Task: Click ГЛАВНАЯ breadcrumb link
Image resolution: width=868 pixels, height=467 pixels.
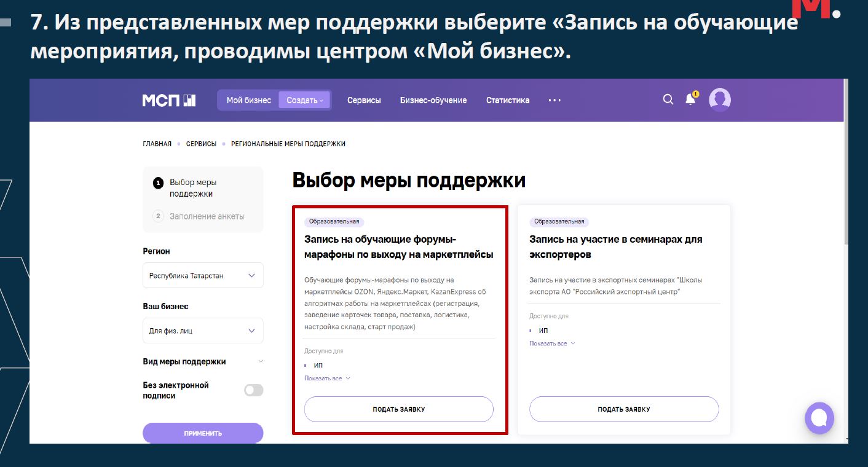Action: click(x=157, y=144)
